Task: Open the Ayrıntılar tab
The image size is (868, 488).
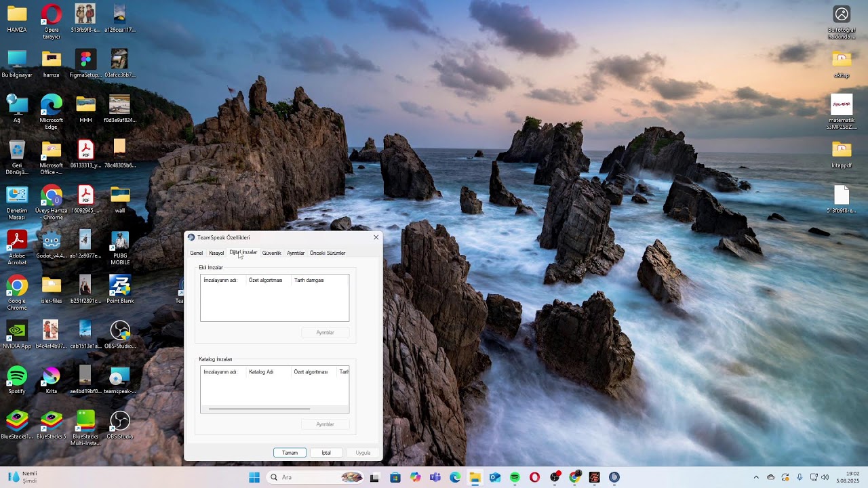Action: coord(296,253)
